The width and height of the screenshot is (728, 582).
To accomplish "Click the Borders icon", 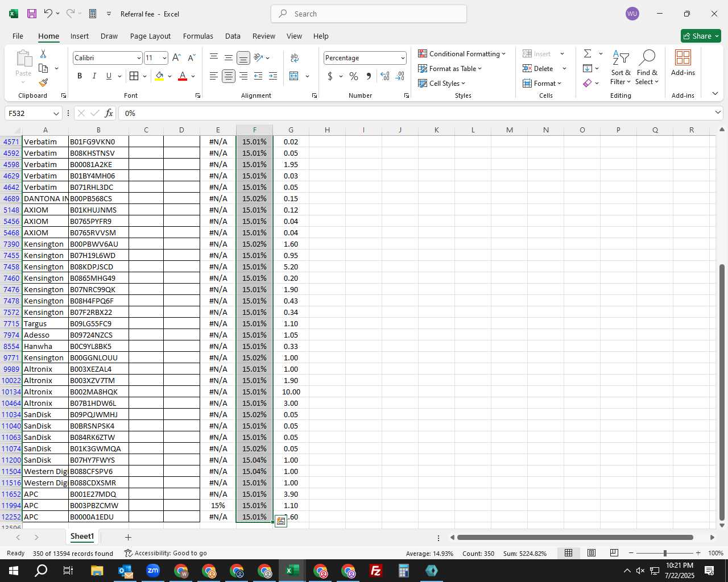I will pyautogui.click(x=134, y=76).
